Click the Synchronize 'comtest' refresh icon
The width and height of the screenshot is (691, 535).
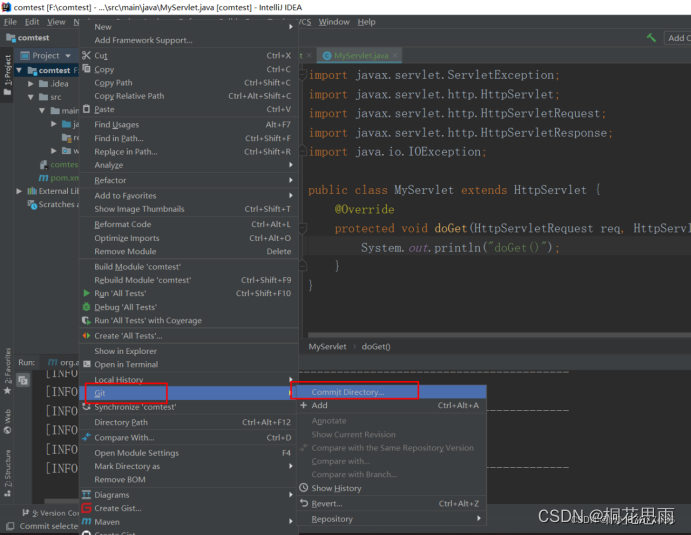point(86,406)
